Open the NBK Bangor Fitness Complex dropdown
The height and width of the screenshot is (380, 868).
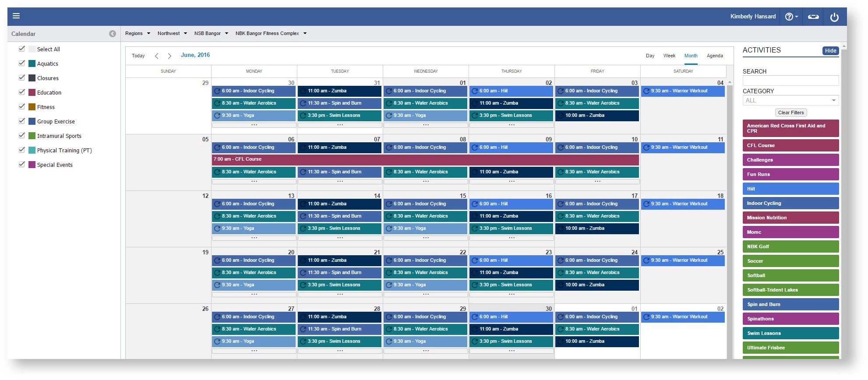point(271,33)
